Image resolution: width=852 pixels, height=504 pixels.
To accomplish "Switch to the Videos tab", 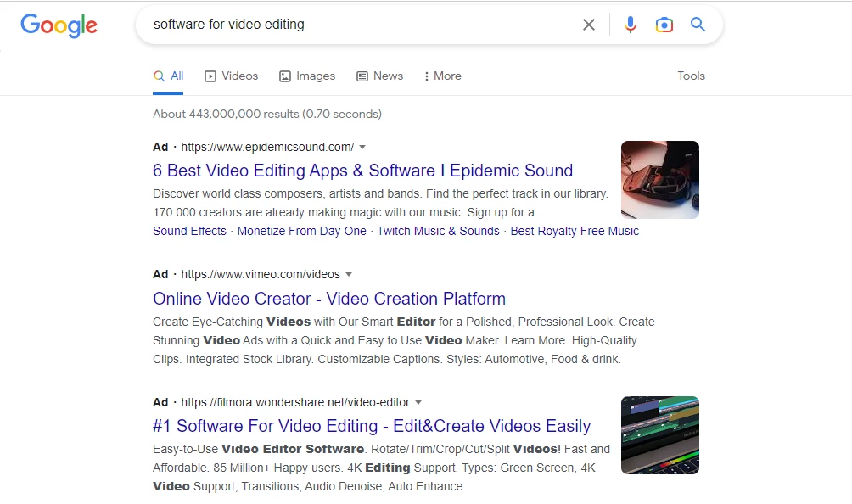I will point(231,76).
